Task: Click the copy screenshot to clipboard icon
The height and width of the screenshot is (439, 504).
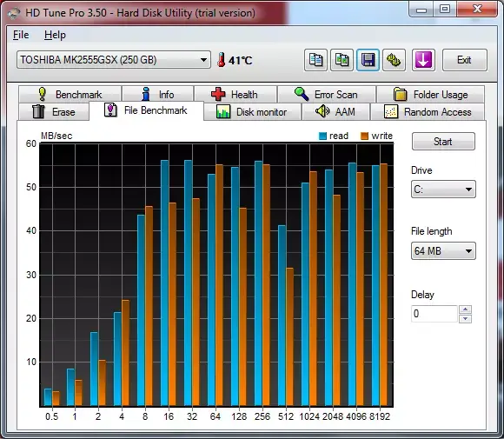Action: (x=342, y=60)
